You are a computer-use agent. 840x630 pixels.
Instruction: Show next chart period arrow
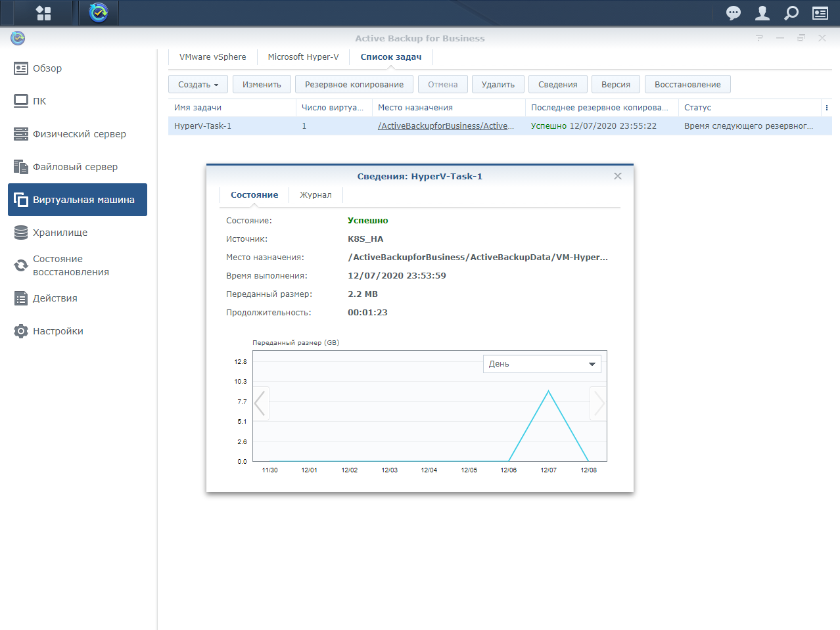tap(598, 403)
